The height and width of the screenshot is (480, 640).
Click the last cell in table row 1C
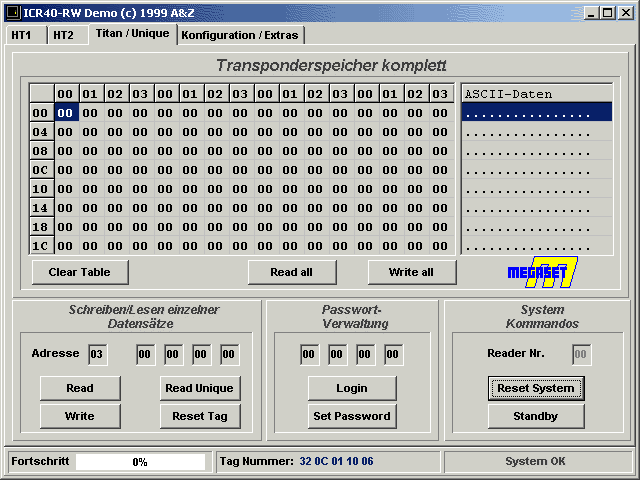441,246
